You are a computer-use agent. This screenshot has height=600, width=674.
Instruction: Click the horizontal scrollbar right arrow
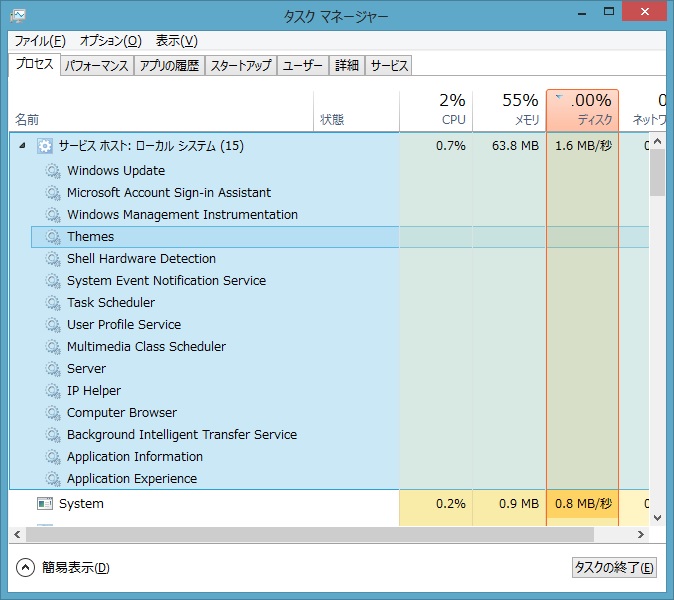(x=641, y=534)
